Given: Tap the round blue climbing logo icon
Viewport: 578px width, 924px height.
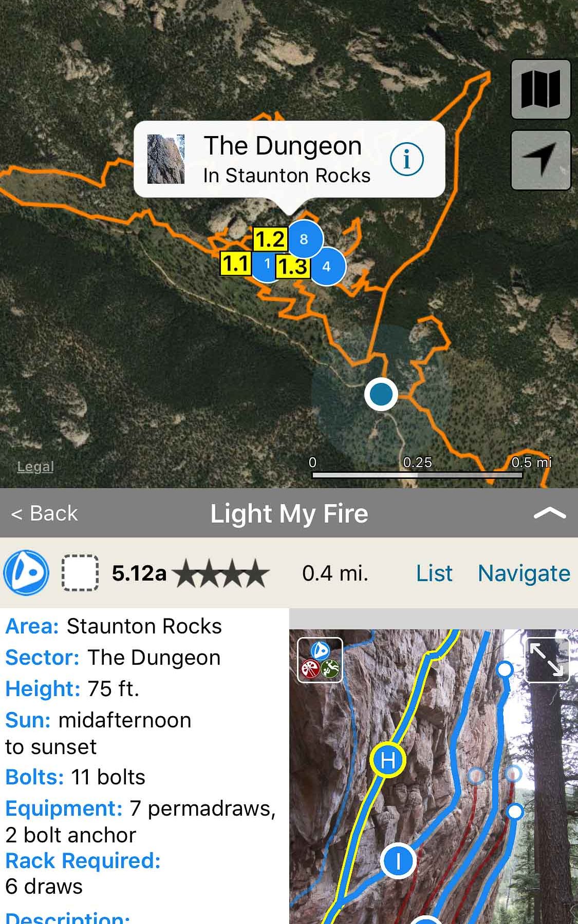Looking at the screenshot, I should (26, 573).
